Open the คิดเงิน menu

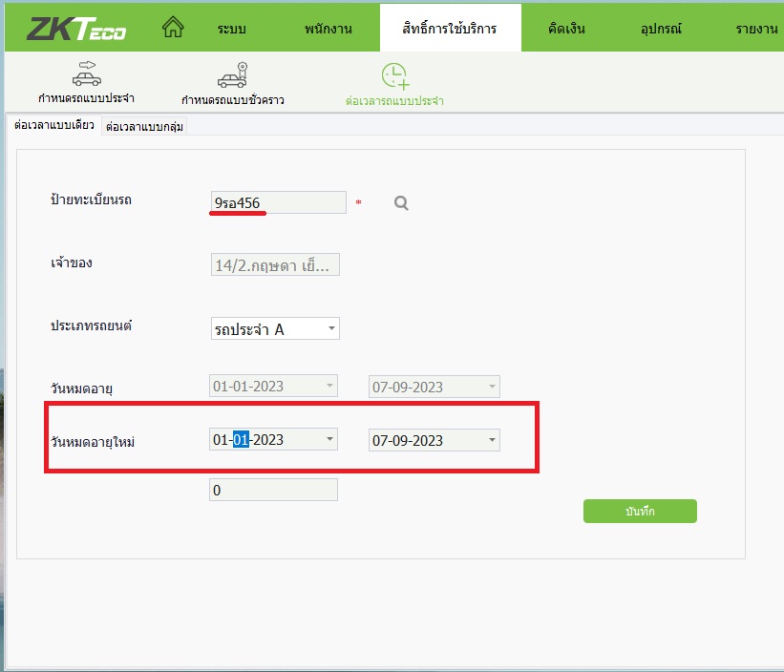point(566,29)
